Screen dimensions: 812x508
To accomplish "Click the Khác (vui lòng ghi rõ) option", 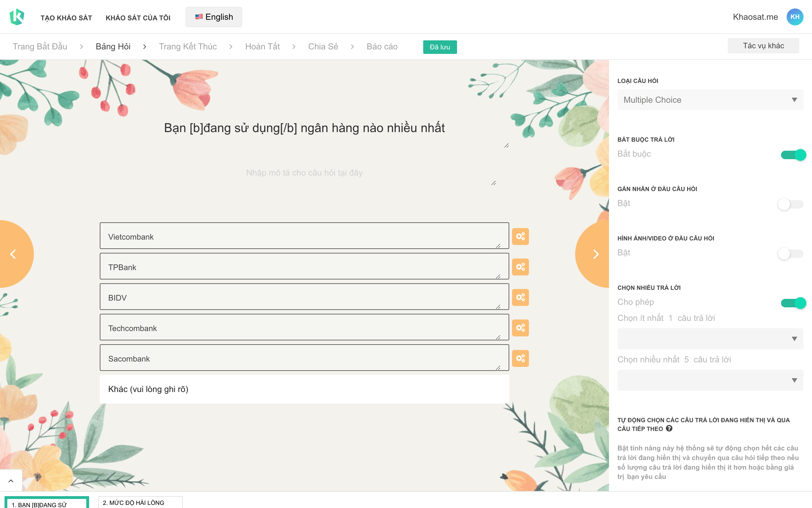I will coord(304,389).
